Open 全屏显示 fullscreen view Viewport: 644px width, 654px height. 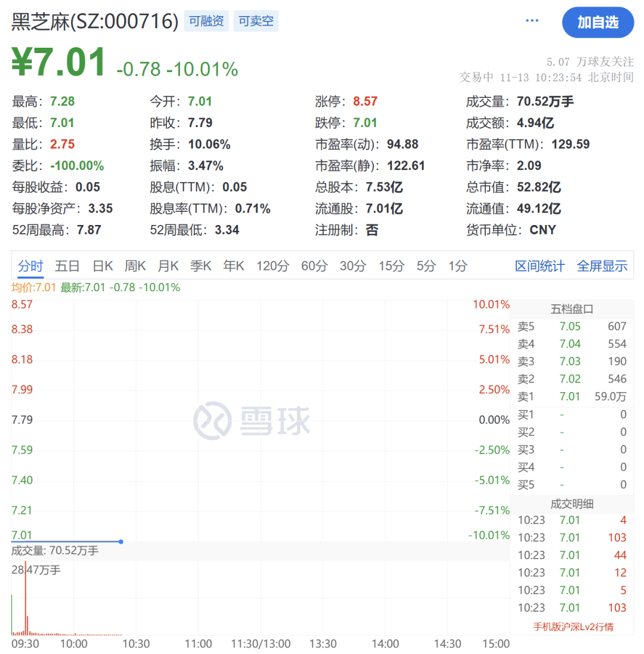(x=602, y=266)
